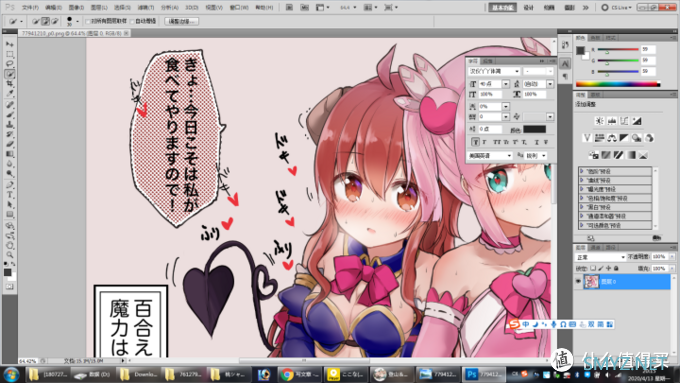Toggle lock image pixels brush icon
Image resolution: width=680 pixels, height=383 pixels.
601,268
